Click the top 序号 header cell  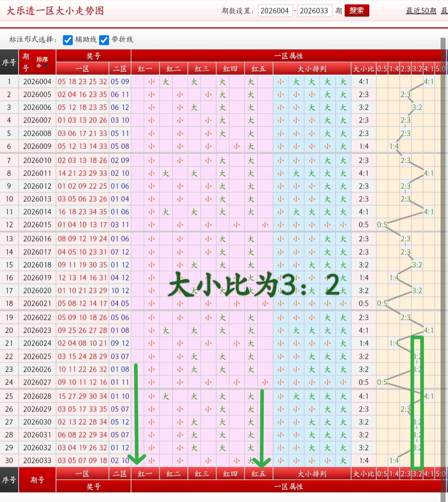tap(9, 62)
